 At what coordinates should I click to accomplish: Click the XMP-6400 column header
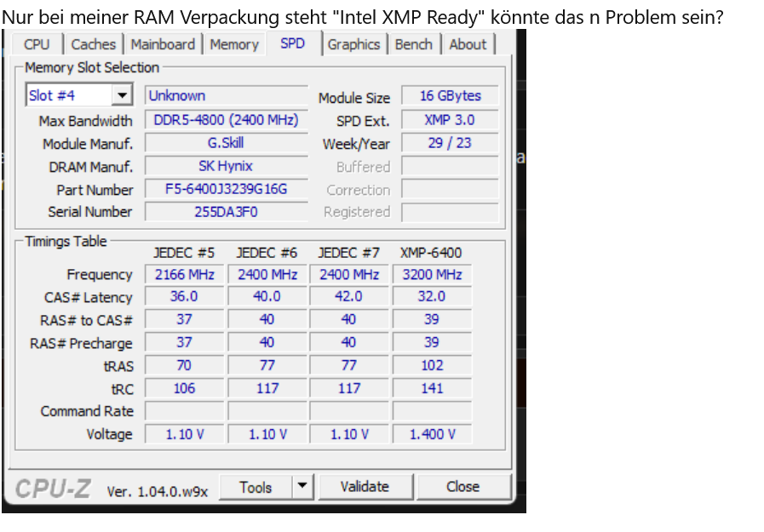tap(431, 253)
